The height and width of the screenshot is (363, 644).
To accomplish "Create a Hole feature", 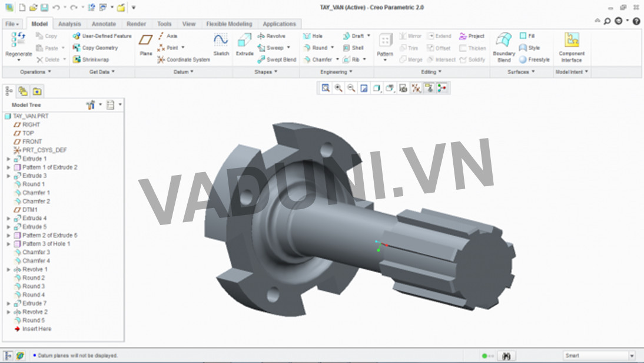I will [314, 36].
